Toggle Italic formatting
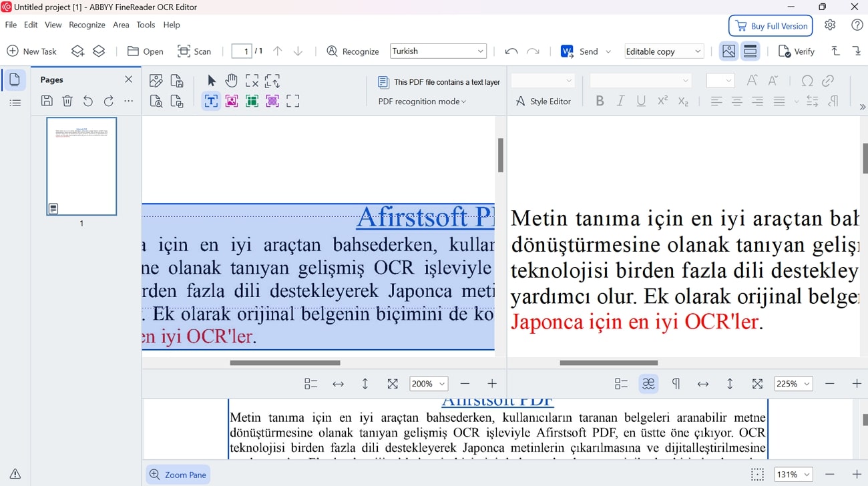This screenshot has width=868, height=486. point(620,101)
